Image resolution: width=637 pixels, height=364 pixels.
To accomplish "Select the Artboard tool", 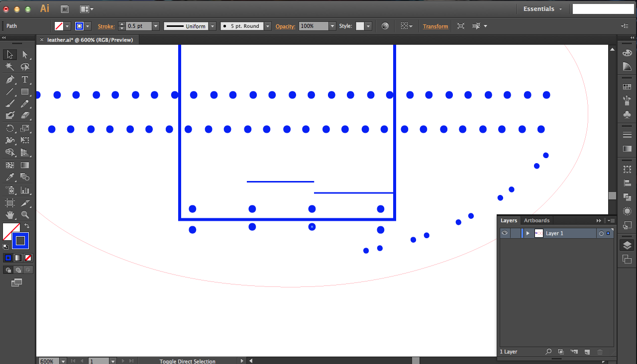I will tap(10, 203).
